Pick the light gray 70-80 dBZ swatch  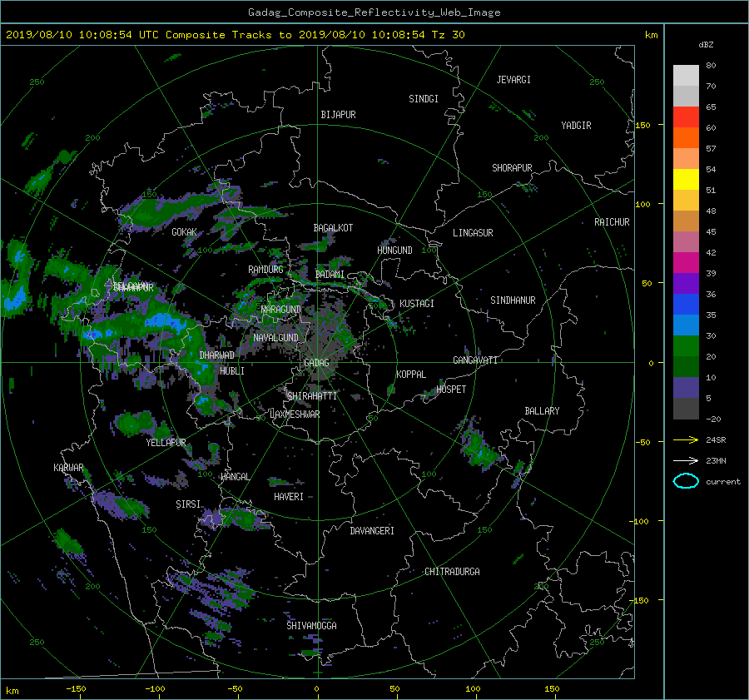tap(686, 75)
